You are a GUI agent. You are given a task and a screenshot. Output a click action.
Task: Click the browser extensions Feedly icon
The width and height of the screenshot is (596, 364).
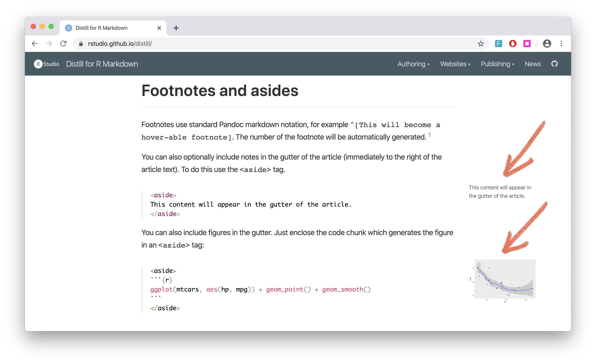click(x=498, y=43)
